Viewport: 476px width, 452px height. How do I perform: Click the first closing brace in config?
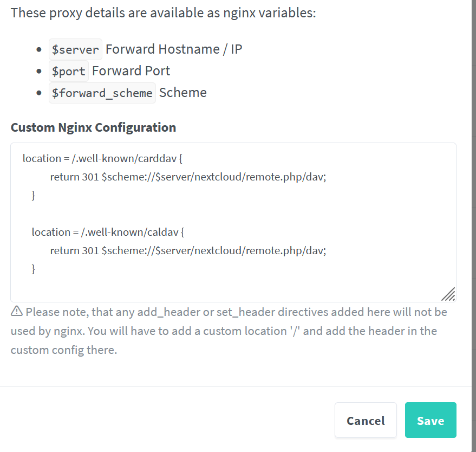(34, 195)
